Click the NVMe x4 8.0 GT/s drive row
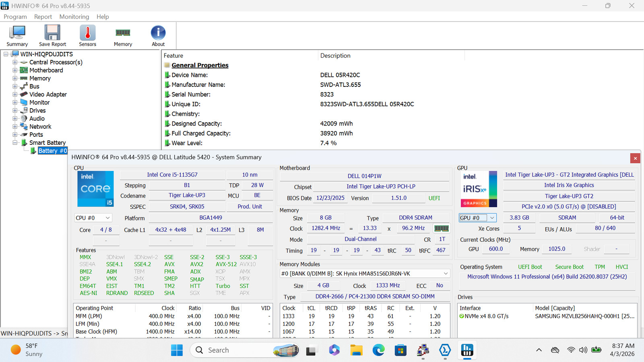This screenshot has height=362, width=644. point(547,316)
